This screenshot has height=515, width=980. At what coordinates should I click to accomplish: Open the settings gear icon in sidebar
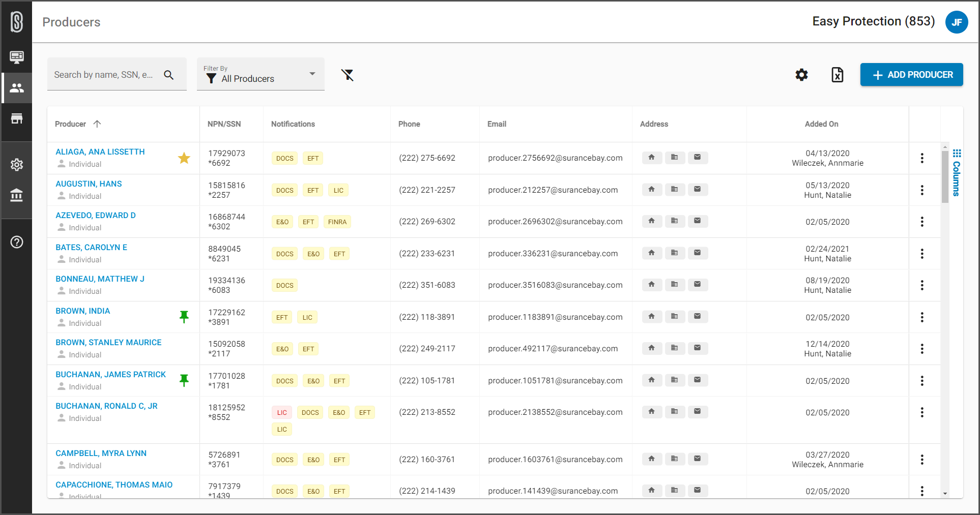point(17,165)
